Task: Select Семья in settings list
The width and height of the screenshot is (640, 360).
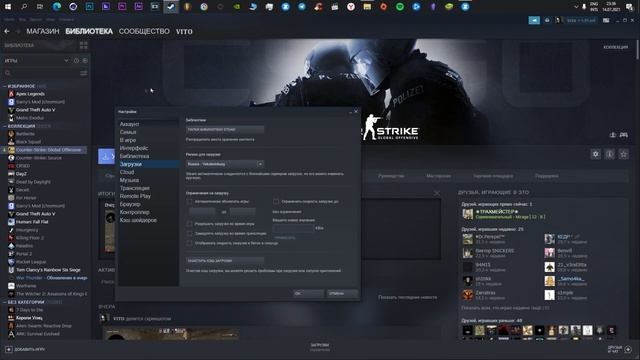Action: [x=128, y=132]
